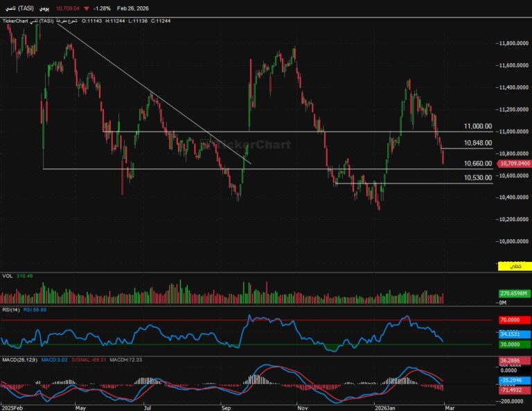The image size is (532, 411).
Task: Select the RSI(14) indicator label
Action: [x=12, y=310]
